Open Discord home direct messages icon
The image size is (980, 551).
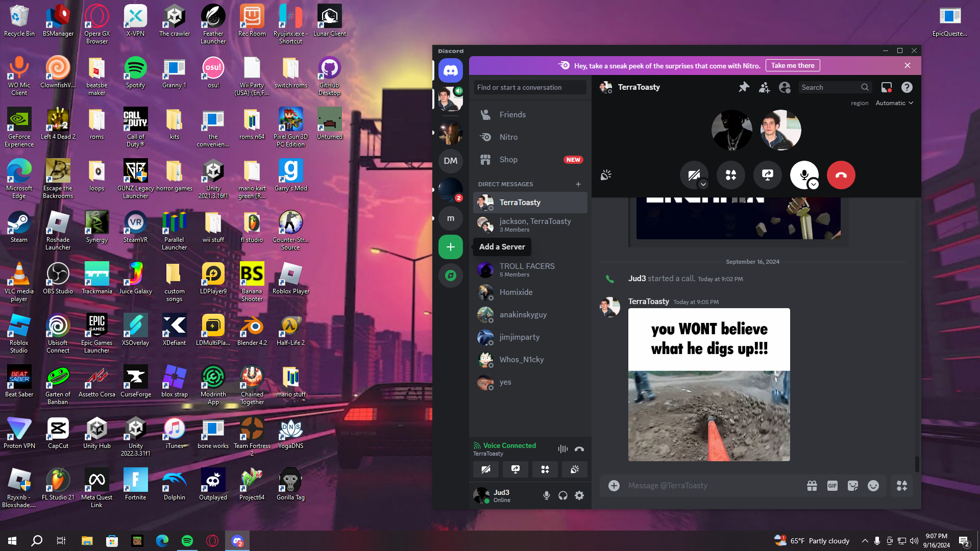[450, 70]
